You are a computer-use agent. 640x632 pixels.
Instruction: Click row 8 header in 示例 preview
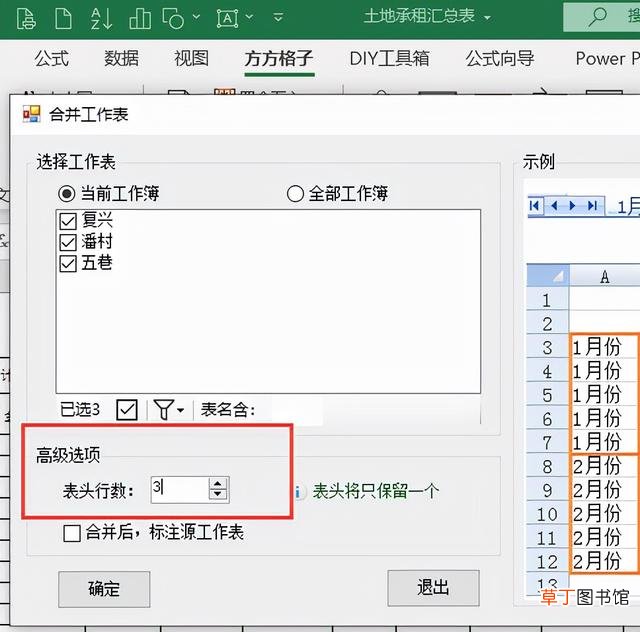tap(547, 466)
